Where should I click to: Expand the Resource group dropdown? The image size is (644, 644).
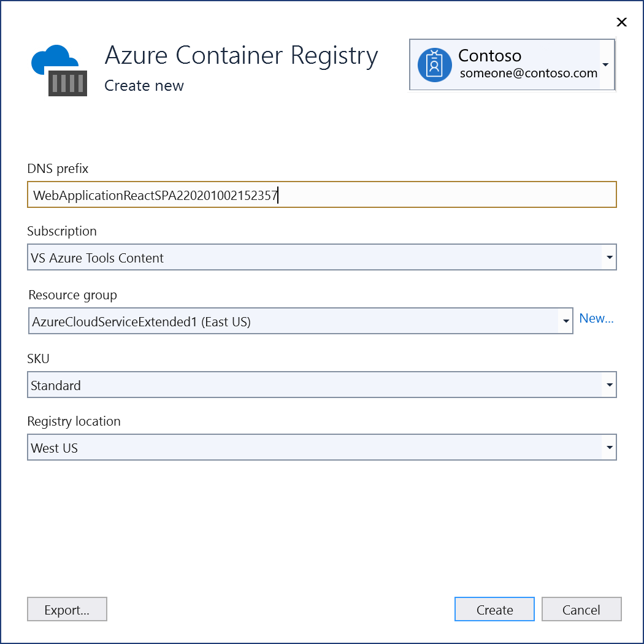(565, 321)
